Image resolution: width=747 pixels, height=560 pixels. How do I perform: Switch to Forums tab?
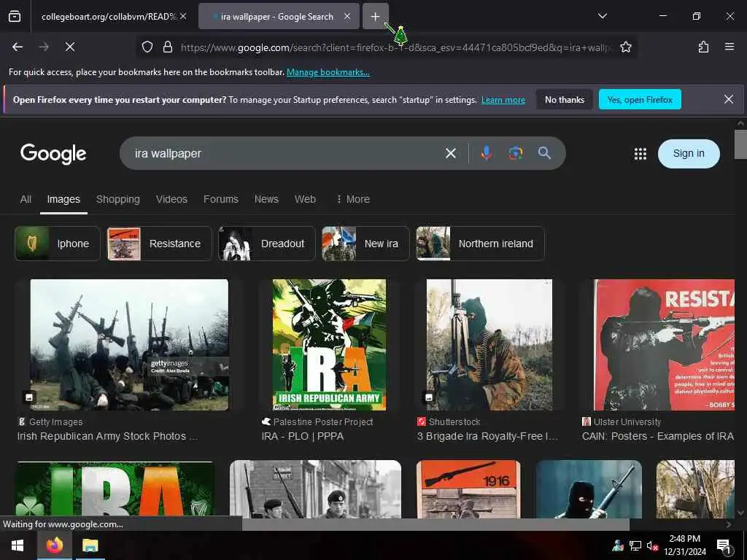(x=220, y=199)
